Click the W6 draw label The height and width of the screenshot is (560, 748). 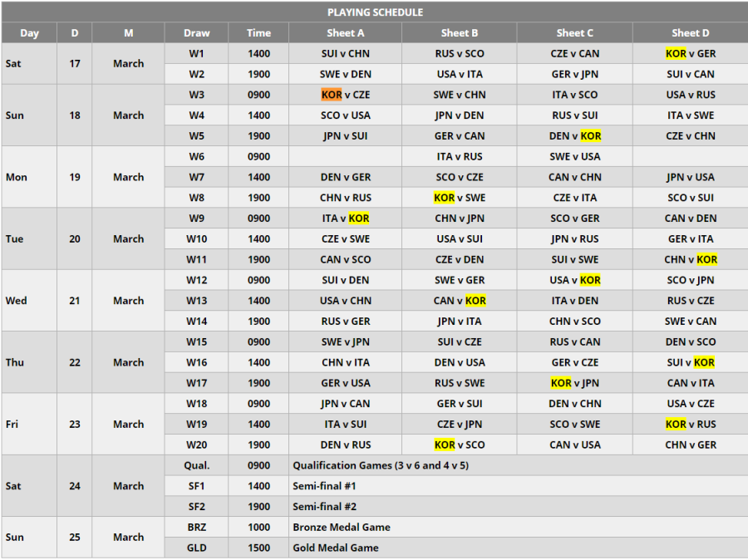pos(196,156)
